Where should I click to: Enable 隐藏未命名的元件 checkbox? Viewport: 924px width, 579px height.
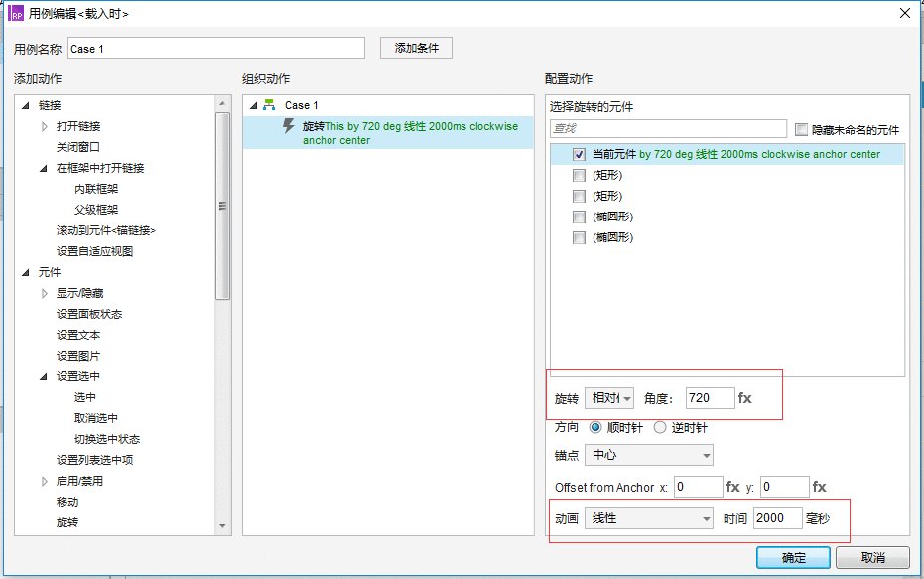801,130
